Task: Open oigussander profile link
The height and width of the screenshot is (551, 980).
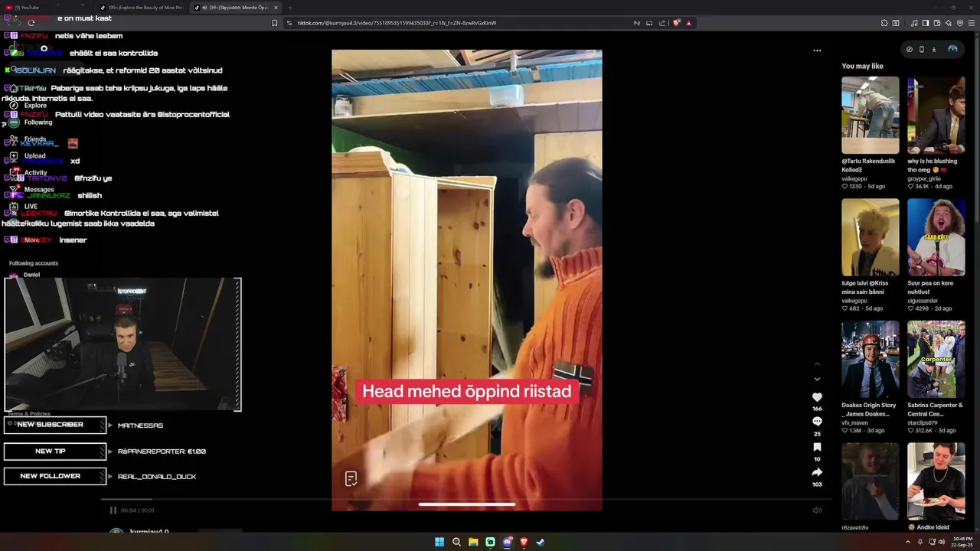Action: 924,300
